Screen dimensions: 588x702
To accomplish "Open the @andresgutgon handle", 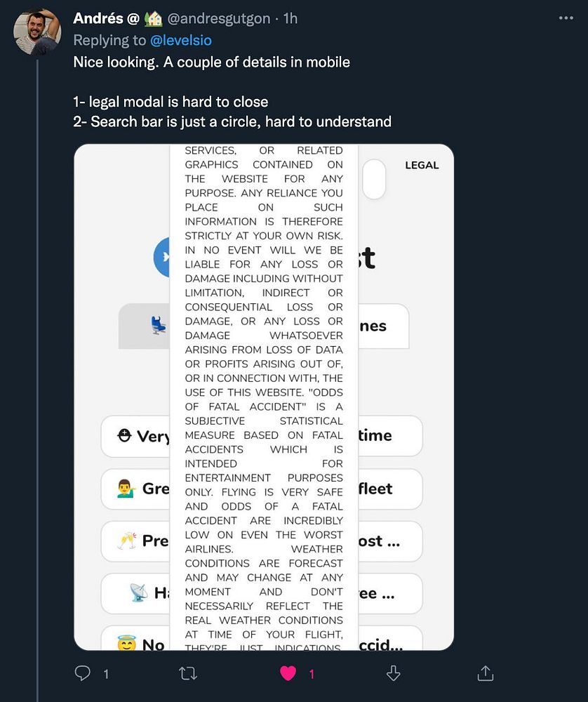I will [219, 18].
